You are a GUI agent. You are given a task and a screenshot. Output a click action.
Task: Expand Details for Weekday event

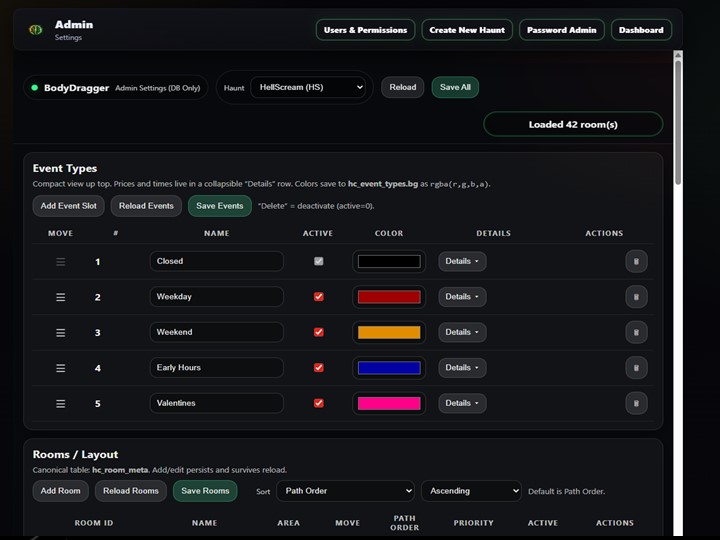pos(462,297)
